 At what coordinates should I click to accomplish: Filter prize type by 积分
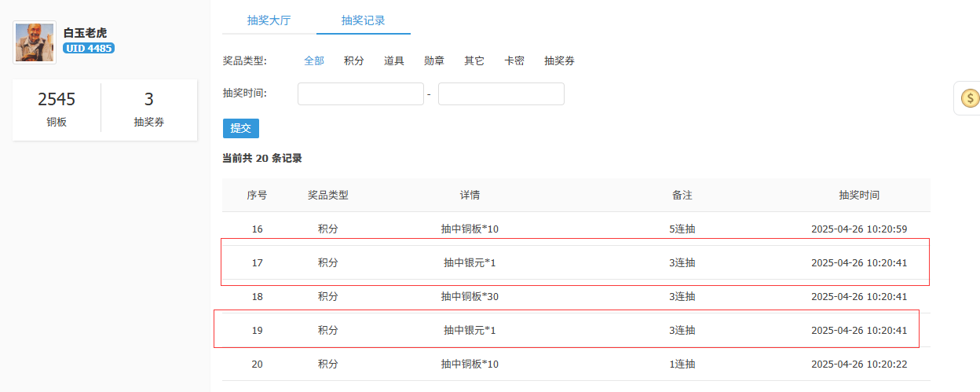click(354, 60)
